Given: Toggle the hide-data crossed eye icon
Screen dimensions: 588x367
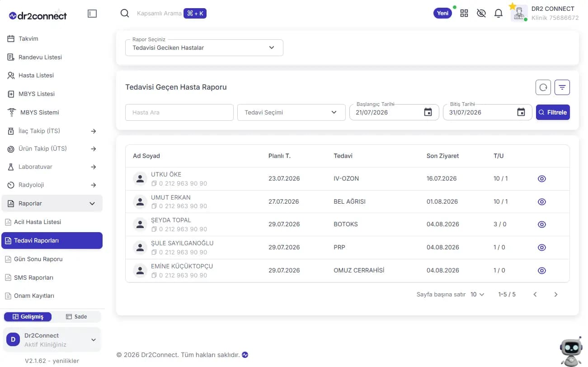Looking at the screenshot, I should [x=481, y=13].
